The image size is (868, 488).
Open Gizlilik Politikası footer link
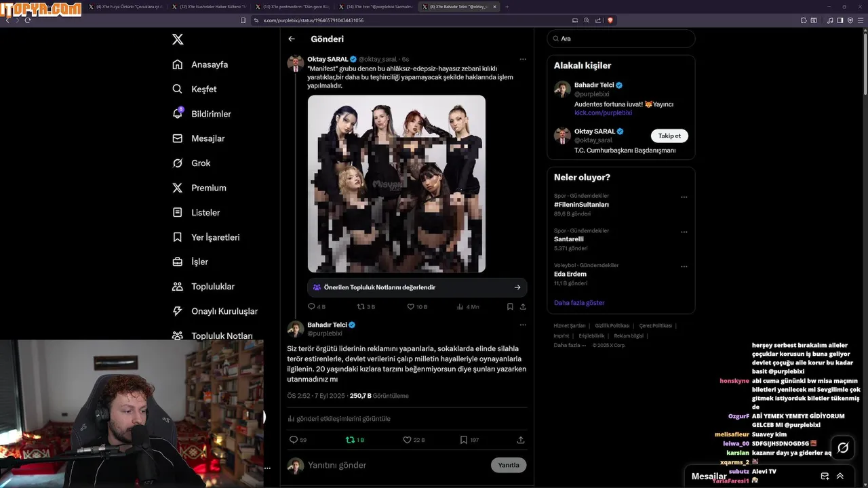(x=612, y=326)
